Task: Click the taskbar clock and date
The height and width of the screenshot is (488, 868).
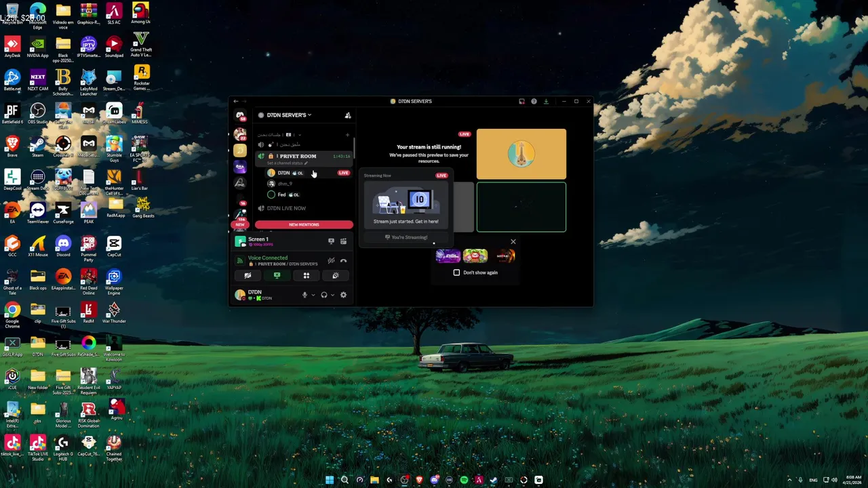Action: [853, 480]
